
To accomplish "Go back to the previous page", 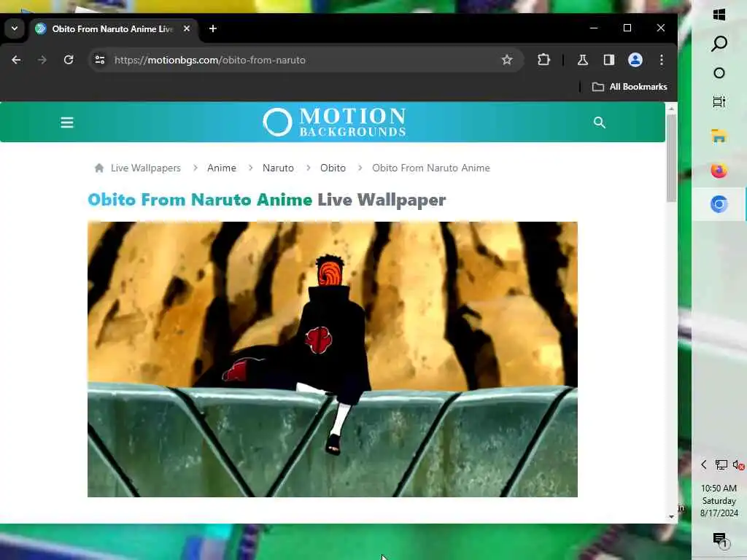I will click(x=16, y=60).
